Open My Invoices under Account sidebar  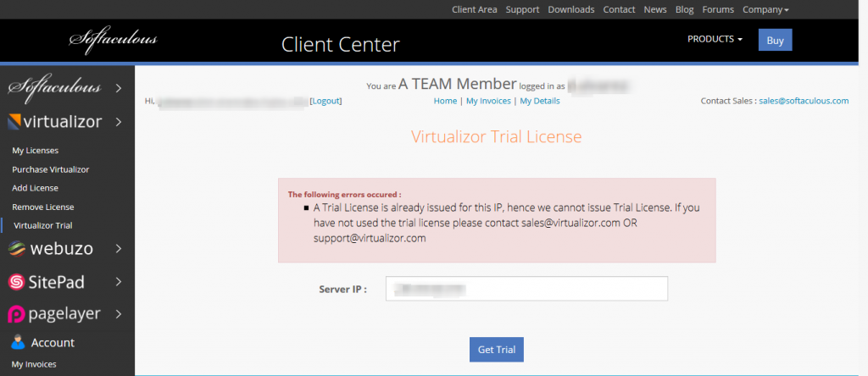34,364
